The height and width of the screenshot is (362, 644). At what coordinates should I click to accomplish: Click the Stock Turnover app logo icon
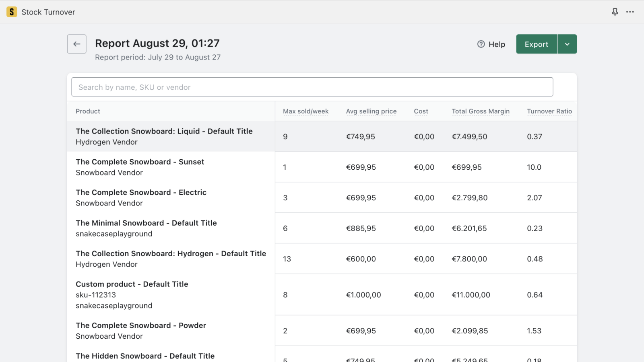12,12
